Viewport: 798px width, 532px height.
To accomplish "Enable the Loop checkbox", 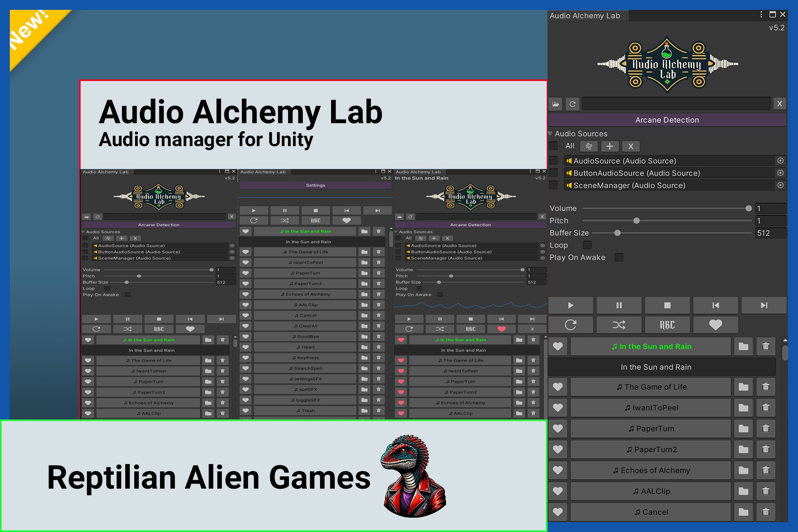I will pos(587,245).
